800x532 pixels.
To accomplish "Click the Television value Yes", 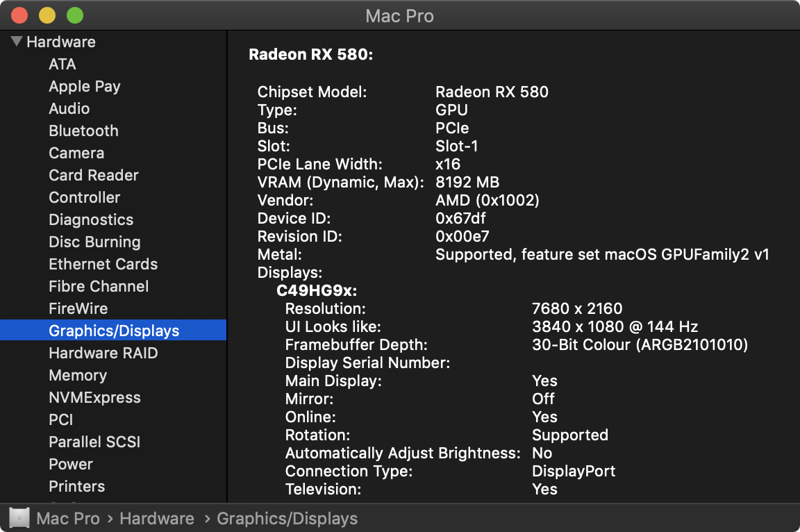I will point(544,489).
